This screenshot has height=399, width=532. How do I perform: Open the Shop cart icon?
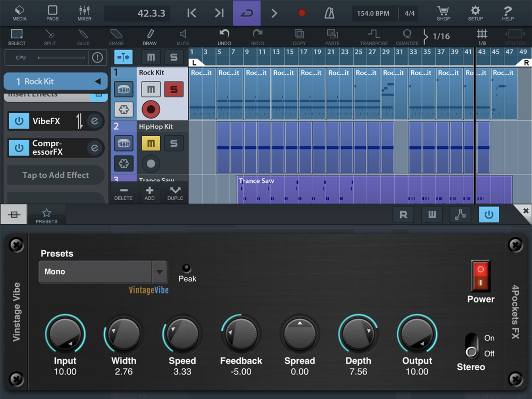(443, 13)
